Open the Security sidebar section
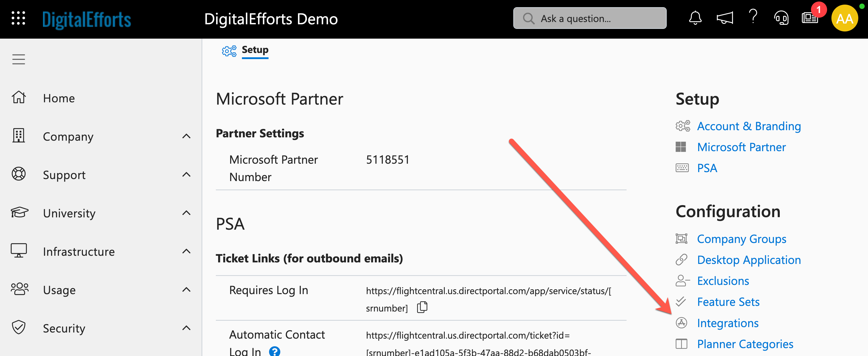Screen dimensions: 868x356 [64, 329]
